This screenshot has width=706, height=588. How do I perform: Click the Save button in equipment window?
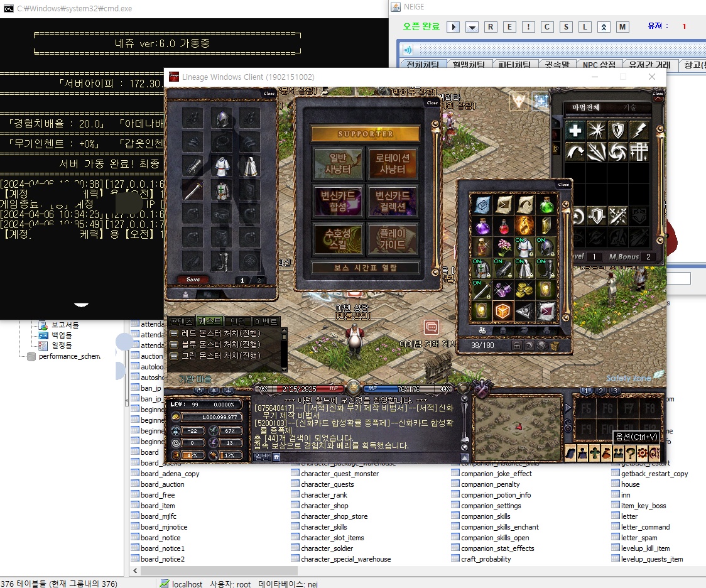193,280
